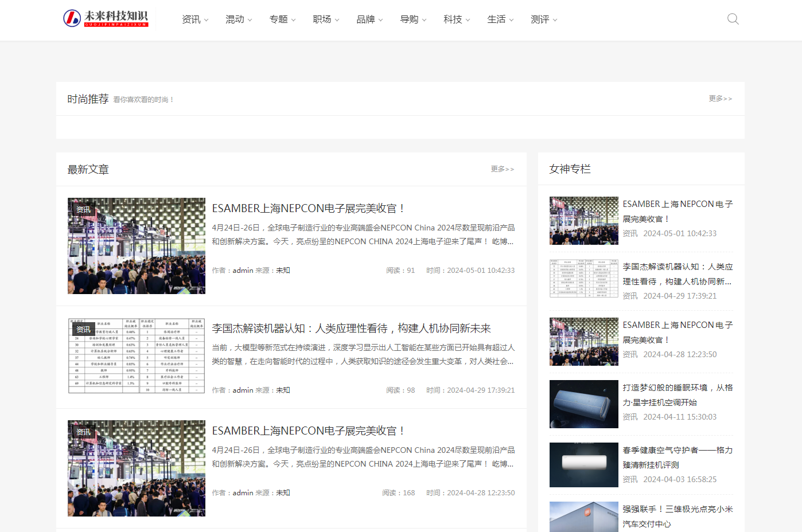
Task: Click the 时间：2024-04-29 17:39:21 timestamp
Action: pos(470,390)
